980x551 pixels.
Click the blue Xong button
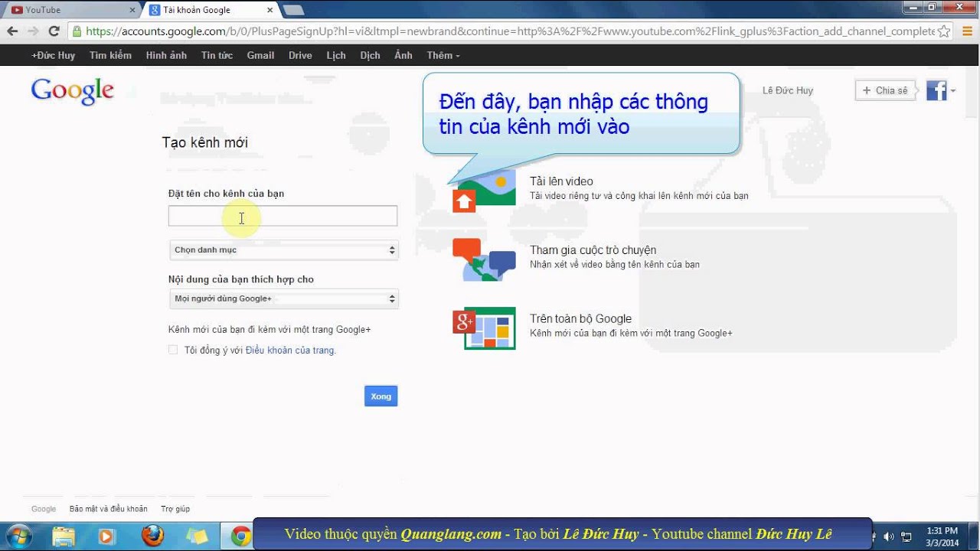coord(381,396)
